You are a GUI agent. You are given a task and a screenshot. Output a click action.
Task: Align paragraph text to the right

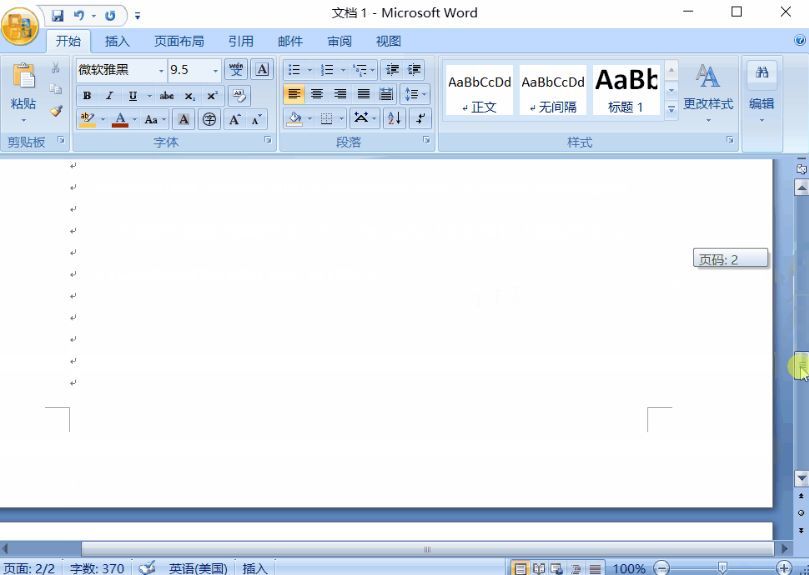click(x=340, y=94)
